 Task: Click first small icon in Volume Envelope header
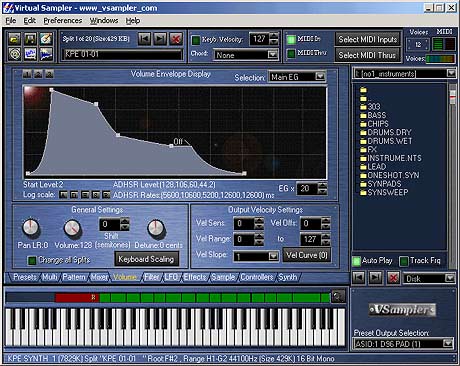point(27,74)
